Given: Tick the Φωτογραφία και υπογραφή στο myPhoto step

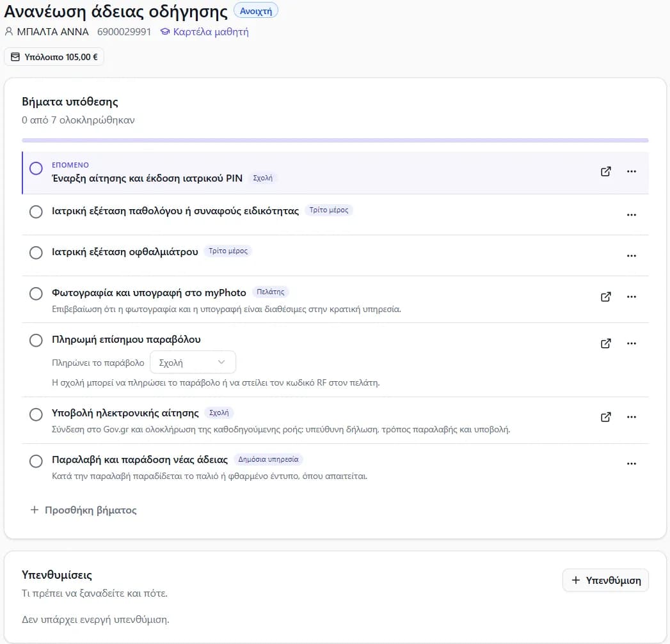Looking at the screenshot, I should coord(36,294).
